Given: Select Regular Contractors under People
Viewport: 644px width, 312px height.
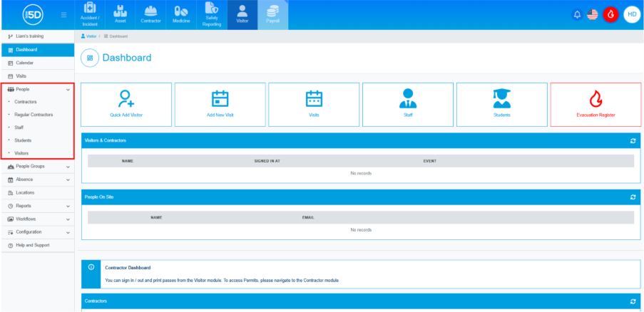Looking at the screenshot, I should 34,115.
